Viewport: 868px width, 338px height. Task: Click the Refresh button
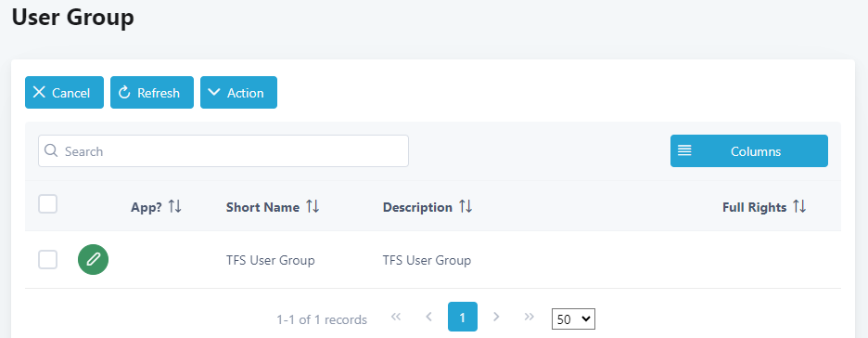click(x=152, y=93)
